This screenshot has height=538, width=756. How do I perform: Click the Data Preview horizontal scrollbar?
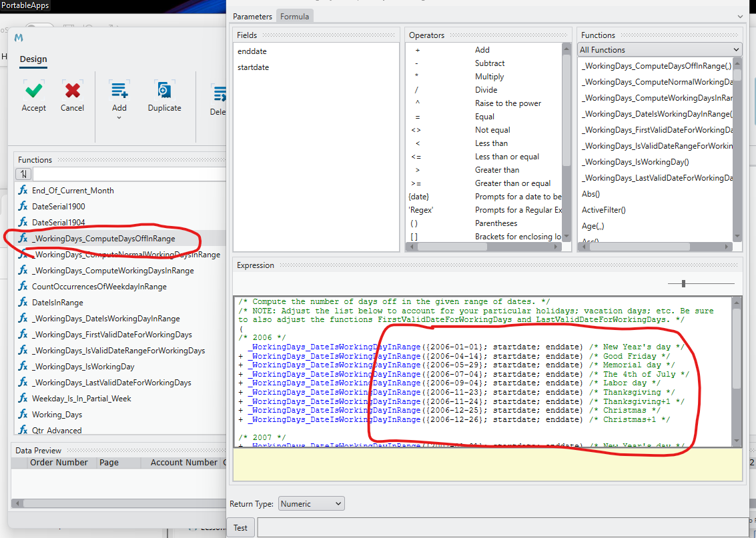(119, 503)
